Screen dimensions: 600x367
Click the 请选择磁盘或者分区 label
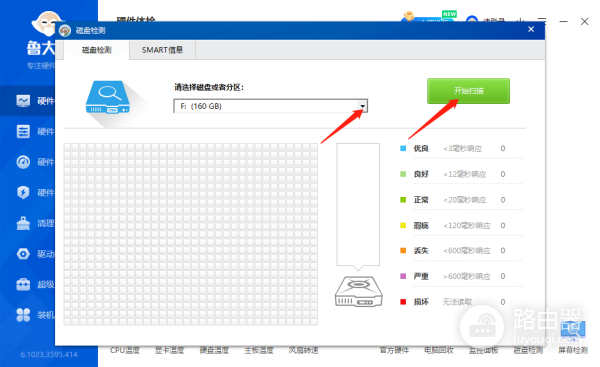209,87
